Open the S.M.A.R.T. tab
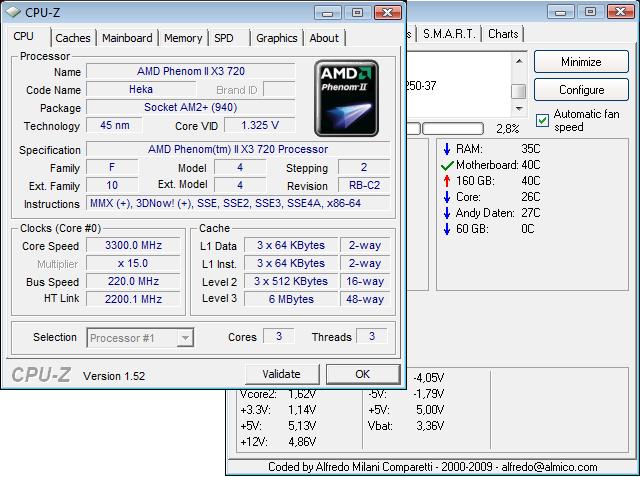Screen dimensions: 640x477 pyautogui.click(x=449, y=34)
